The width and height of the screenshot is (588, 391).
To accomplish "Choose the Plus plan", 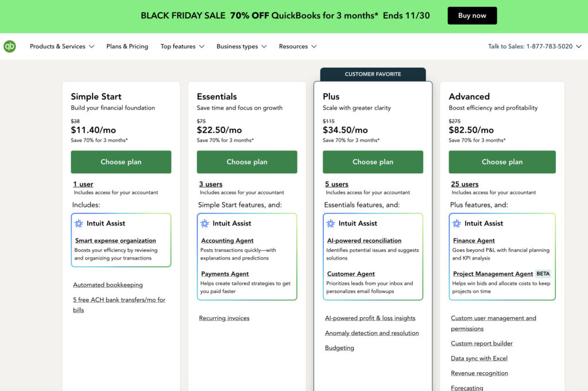I will click(x=373, y=162).
